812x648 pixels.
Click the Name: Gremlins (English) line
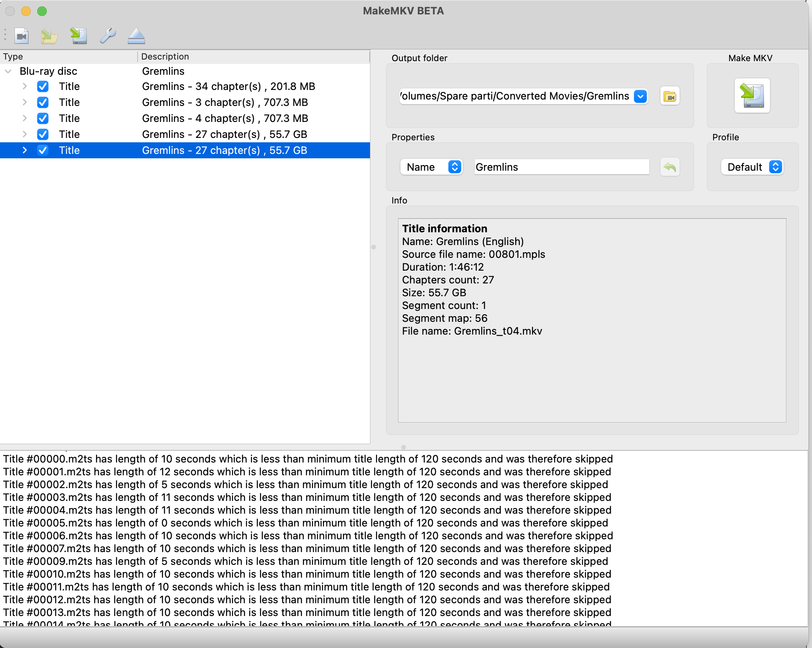pos(463,241)
